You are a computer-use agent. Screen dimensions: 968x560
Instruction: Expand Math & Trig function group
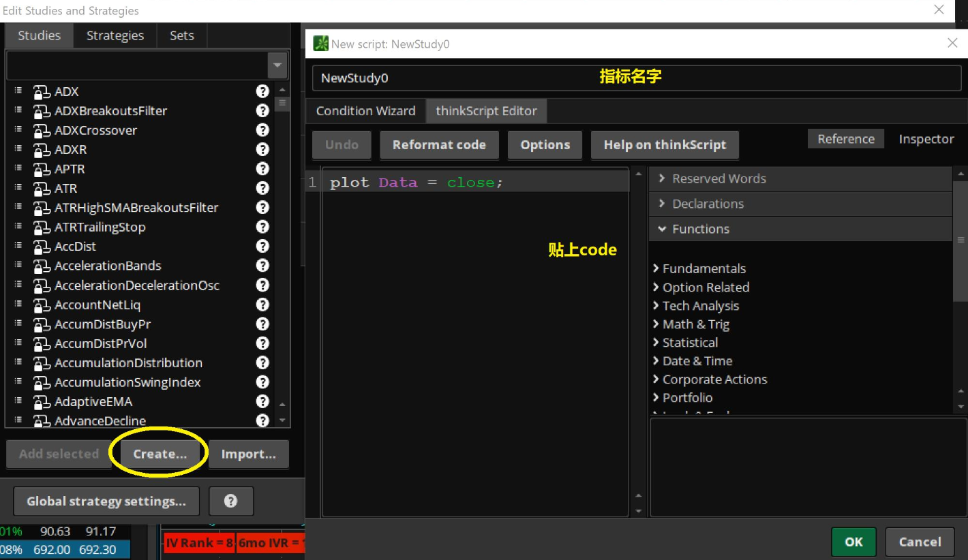click(691, 324)
